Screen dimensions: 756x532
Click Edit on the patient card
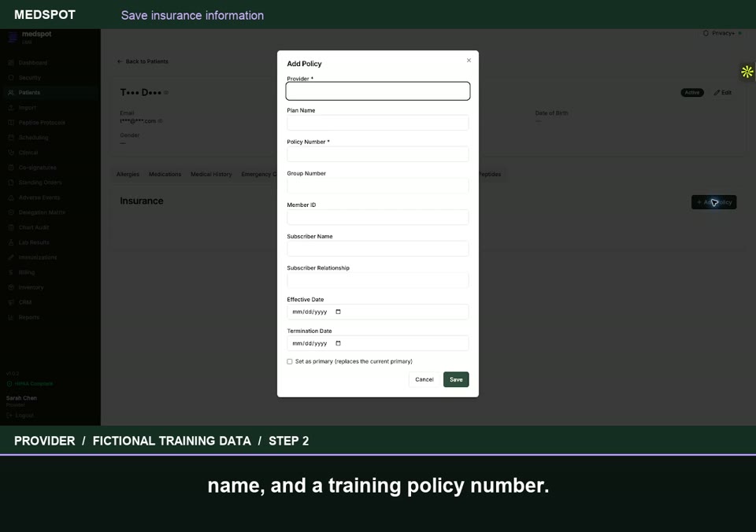click(x=723, y=93)
